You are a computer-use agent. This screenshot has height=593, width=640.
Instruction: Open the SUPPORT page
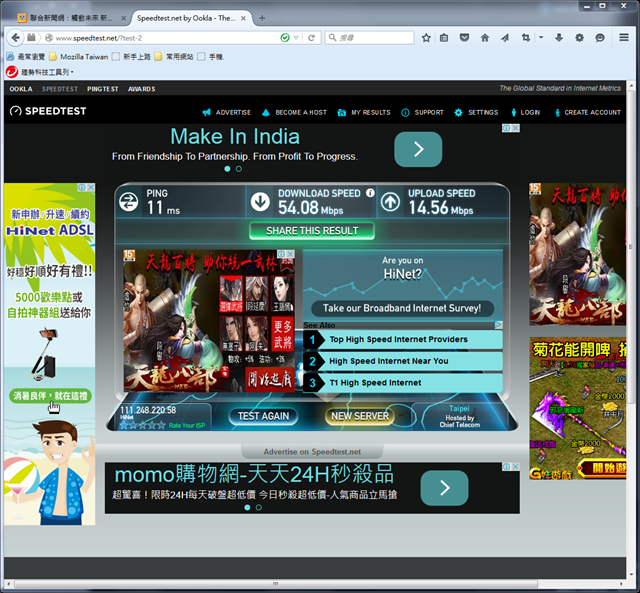tap(422, 112)
